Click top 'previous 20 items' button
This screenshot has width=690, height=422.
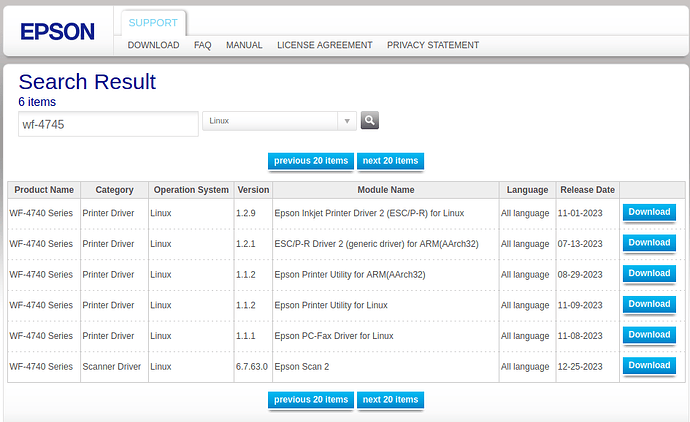(x=311, y=161)
